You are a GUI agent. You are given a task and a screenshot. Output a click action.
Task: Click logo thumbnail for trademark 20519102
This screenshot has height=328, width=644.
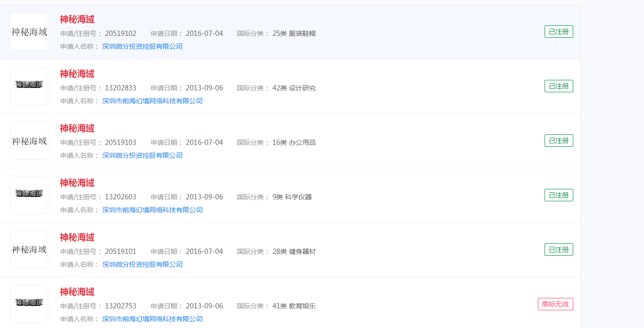tap(29, 32)
